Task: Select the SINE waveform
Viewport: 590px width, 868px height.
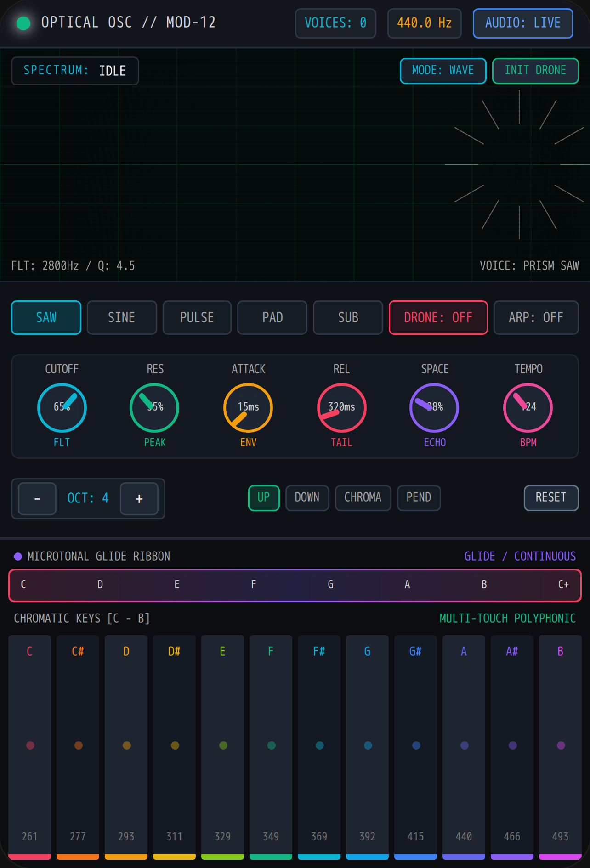Action: click(x=122, y=317)
